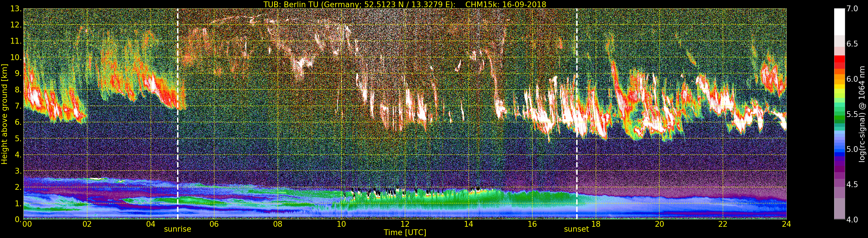Click the "8." height axis tick label

[18, 90]
